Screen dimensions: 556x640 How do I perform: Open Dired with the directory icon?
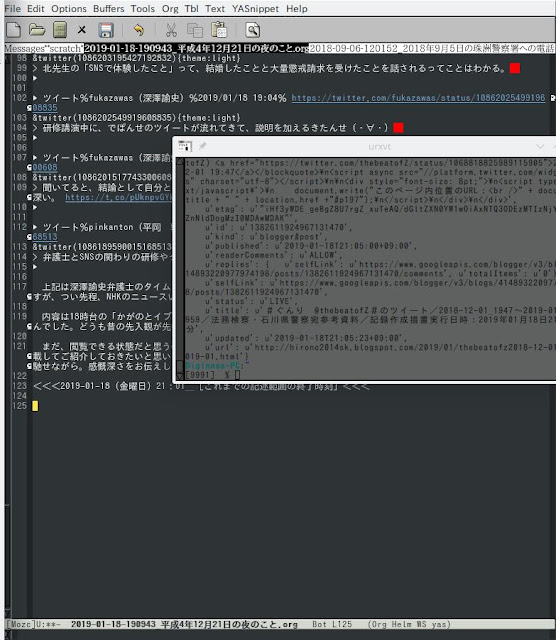pyautogui.click(x=60, y=30)
